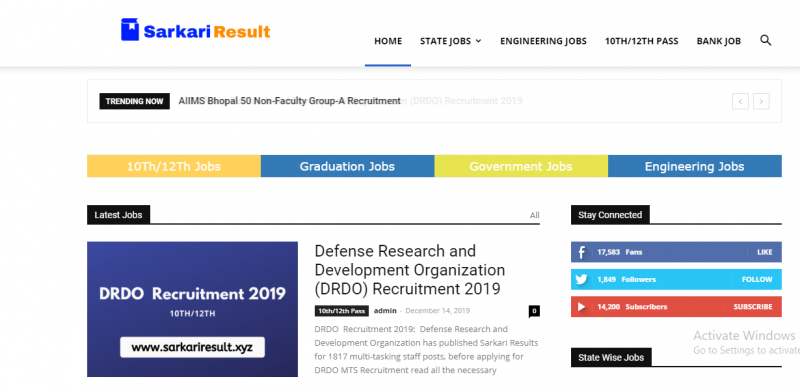
Task: Select the yellow 10Th/12Th Jobs banner
Action: 174,166
